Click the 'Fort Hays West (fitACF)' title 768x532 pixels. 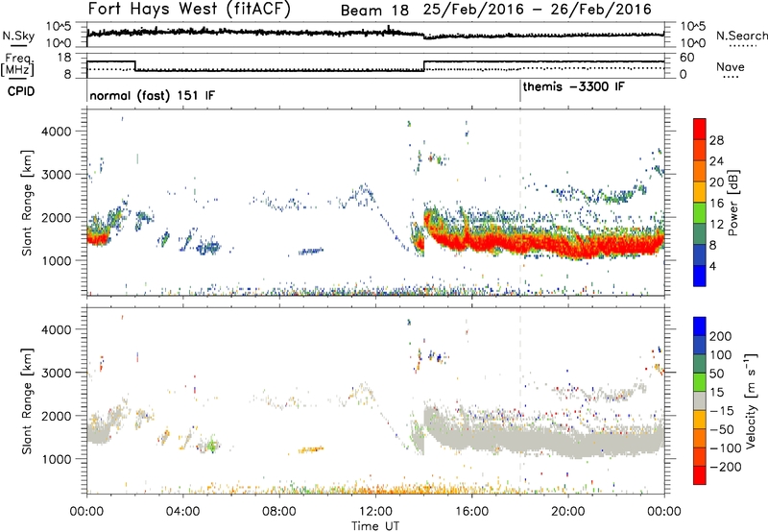189,10
